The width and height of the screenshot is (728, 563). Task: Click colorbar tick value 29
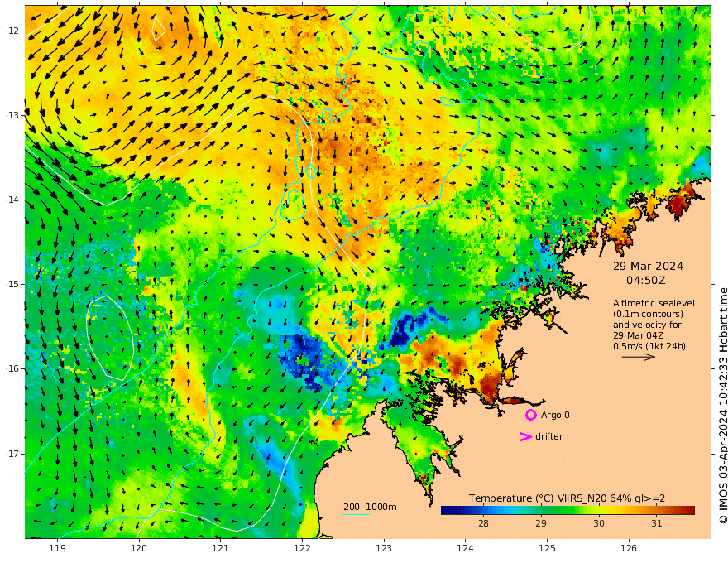click(x=541, y=523)
